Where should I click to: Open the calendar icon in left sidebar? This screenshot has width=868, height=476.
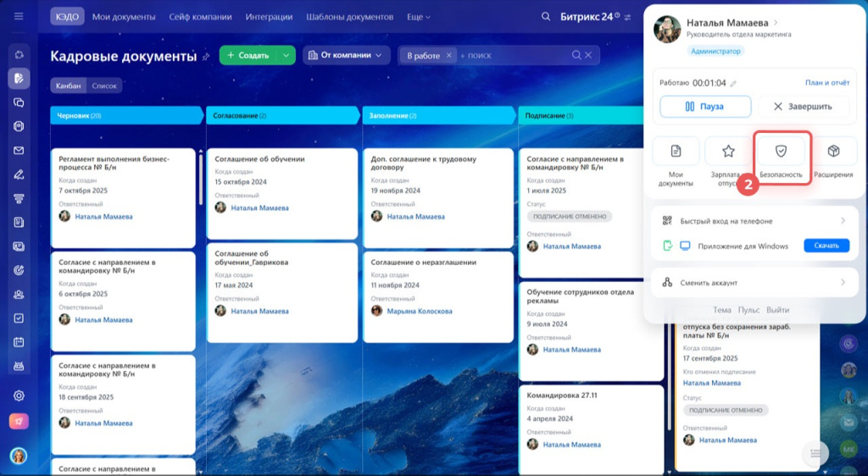19,342
